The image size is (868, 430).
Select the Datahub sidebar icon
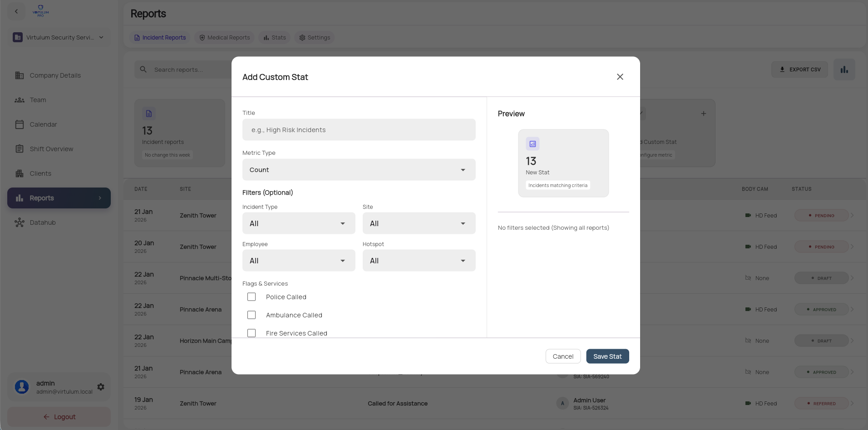(42, 222)
